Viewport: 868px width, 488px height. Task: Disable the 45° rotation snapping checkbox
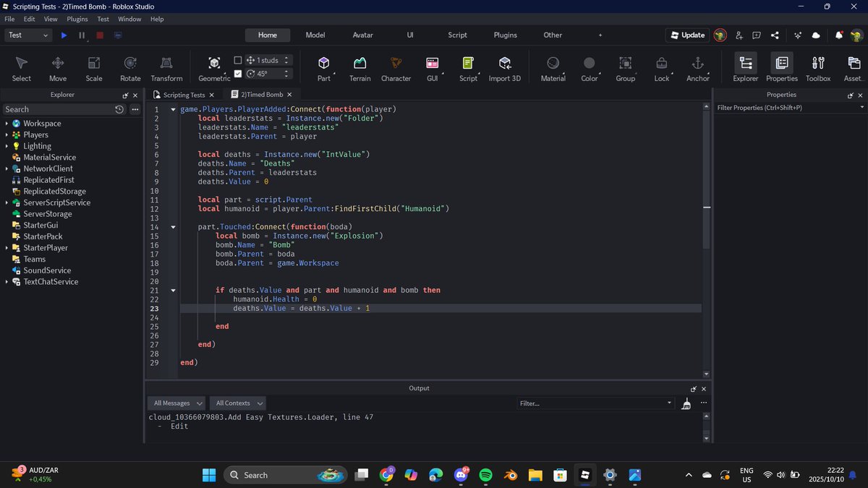pyautogui.click(x=238, y=74)
